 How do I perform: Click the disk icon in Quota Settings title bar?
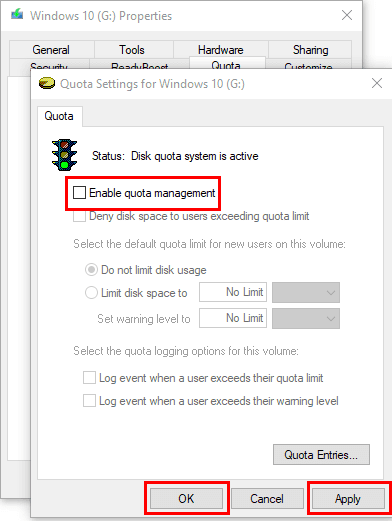point(47,83)
